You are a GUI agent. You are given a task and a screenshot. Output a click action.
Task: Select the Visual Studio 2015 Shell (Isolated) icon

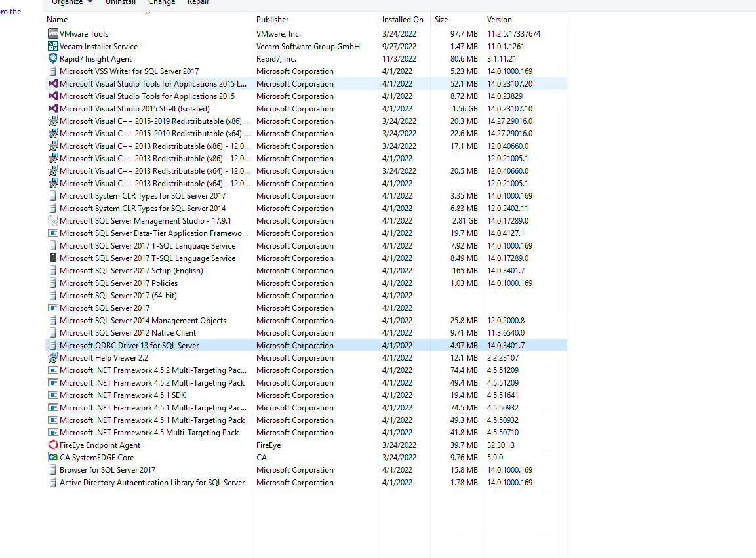click(53, 108)
